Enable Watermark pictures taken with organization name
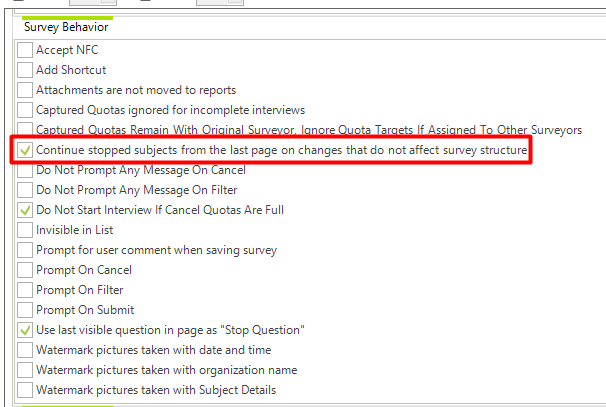The image size is (606, 407). coord(25,370)
